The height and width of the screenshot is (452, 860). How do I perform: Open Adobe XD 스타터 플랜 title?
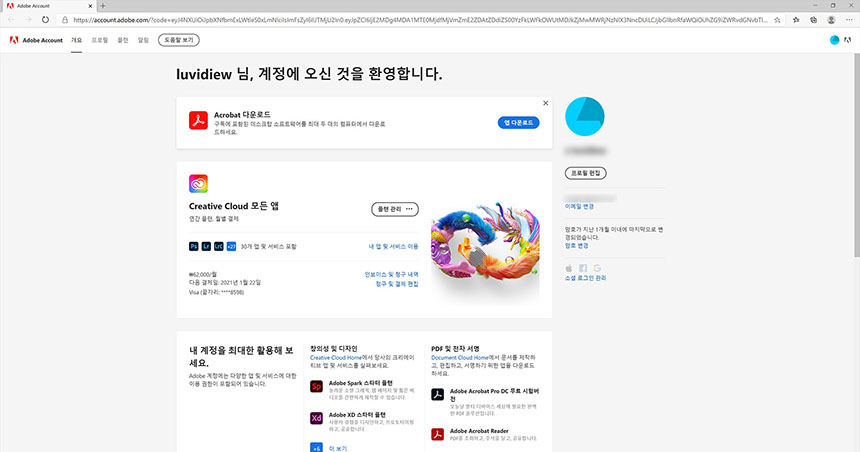(358, 415)
